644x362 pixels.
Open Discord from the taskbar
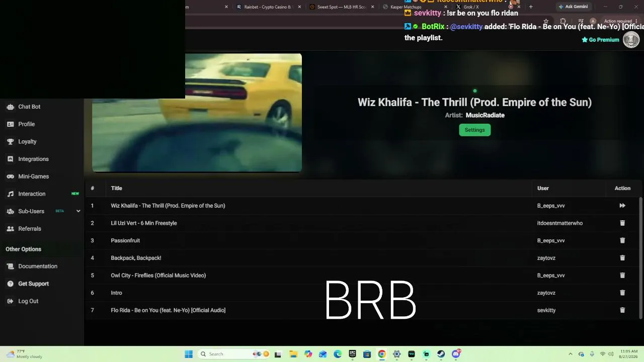point(456,354)
